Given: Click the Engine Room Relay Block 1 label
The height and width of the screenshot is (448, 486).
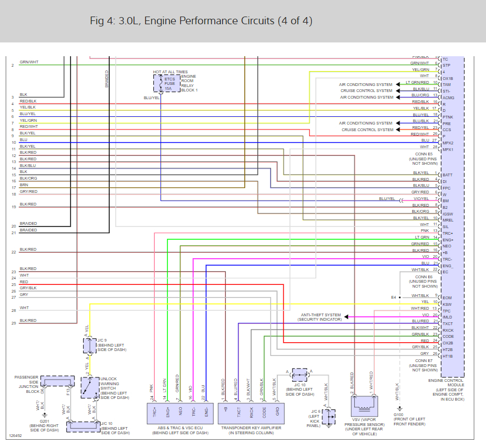Looking at the screenshot, I should (189, 83).
